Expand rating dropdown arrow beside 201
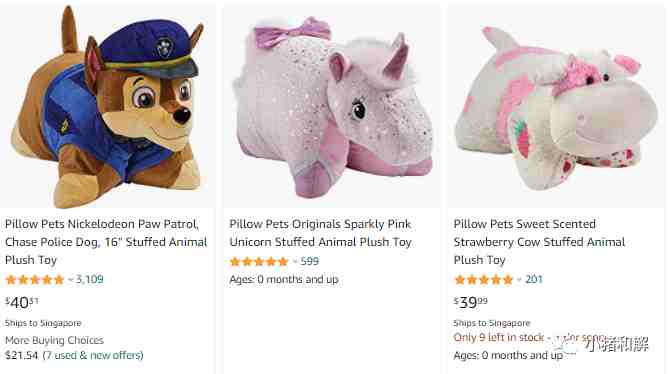This screenshot has height=374, width=670. [x=519, y=280]
